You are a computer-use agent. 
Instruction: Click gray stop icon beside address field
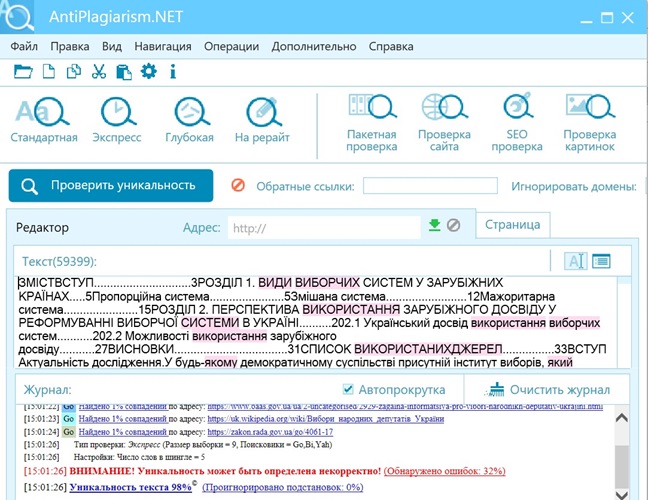[453, 225]
